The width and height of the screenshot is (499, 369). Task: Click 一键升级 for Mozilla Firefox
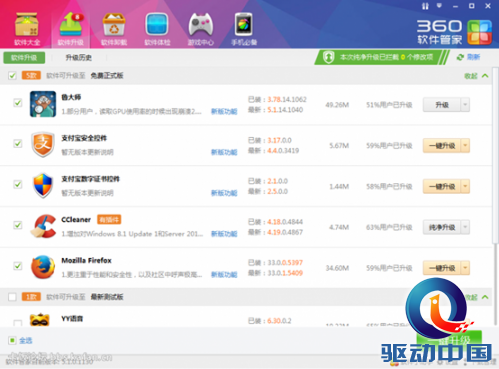tap(442, 268)
